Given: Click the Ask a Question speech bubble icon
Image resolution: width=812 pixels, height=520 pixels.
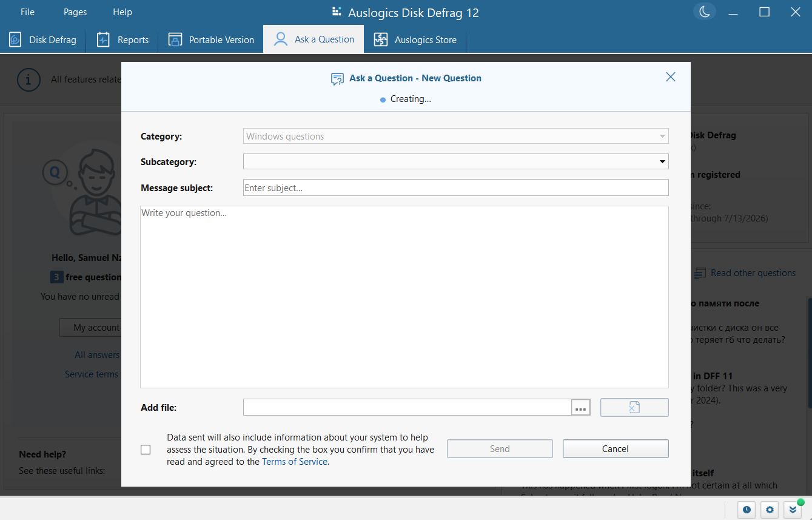Looking at the screenshot, I should [x=280, y=39].
